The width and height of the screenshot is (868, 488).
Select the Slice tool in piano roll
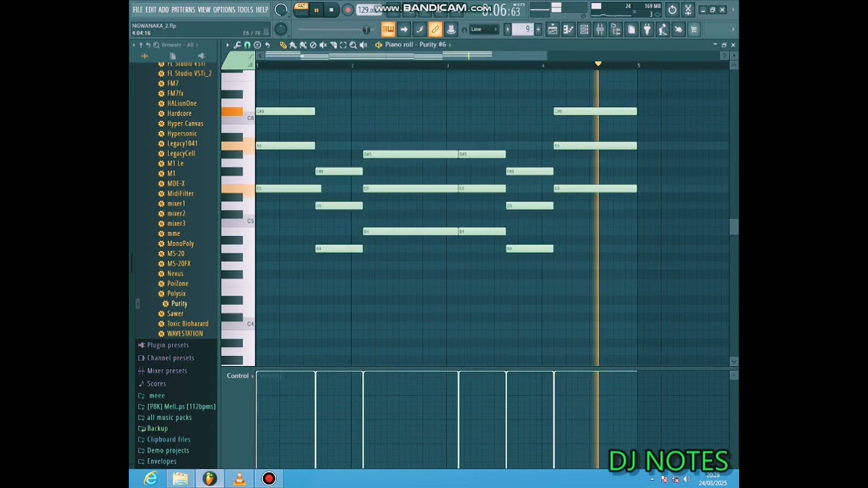pos(333,45)
